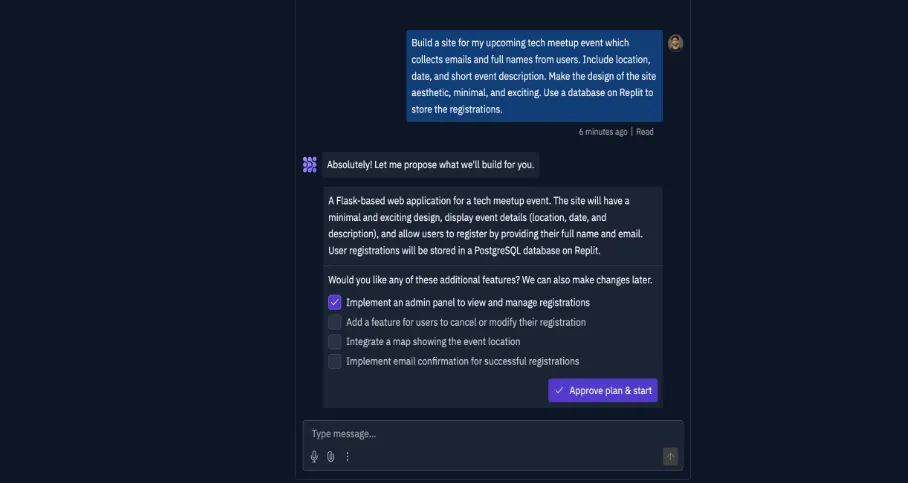Click the 'Read' receipt status text

click(645, 132)
